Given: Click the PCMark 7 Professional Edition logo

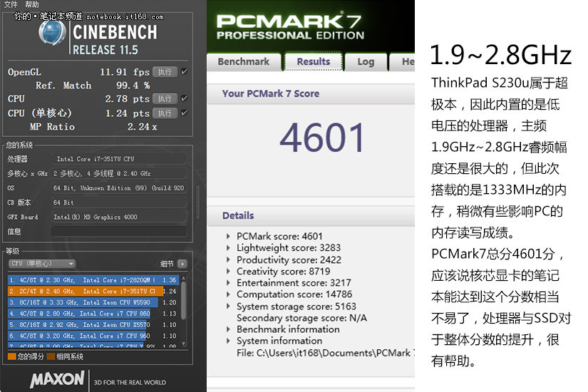Looking at the screenshot, I should pos(290,27).
